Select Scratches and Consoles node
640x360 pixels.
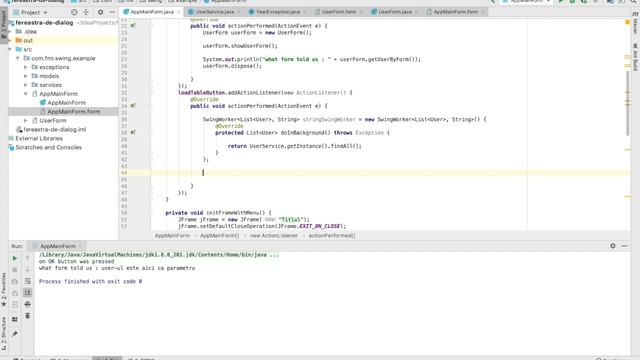(x=48, y=147)
